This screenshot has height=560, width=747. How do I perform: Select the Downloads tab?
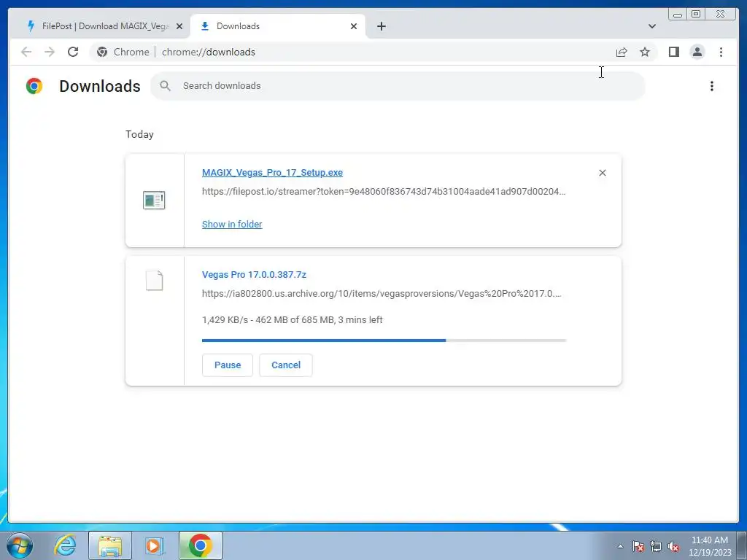pyautogui.click(x=278, y=26)
